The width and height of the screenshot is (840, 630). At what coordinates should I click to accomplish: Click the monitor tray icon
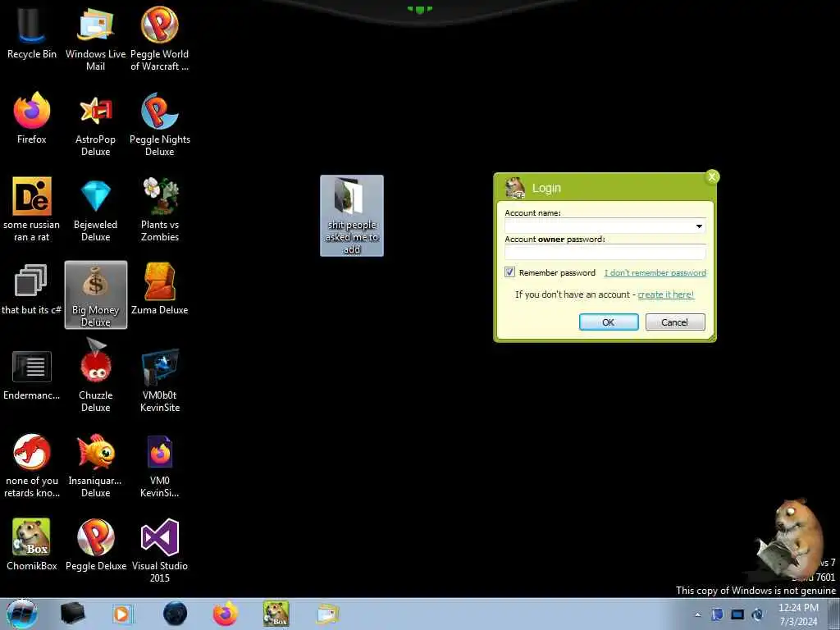pyautogui.click(x=737, y=614)
